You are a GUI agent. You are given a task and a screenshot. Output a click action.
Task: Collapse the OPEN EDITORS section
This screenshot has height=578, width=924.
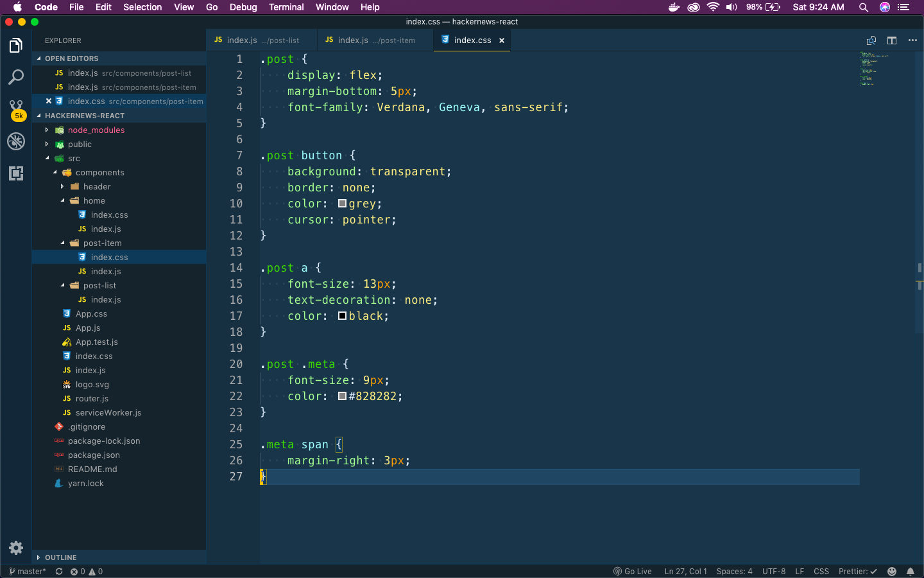[119, 58]
